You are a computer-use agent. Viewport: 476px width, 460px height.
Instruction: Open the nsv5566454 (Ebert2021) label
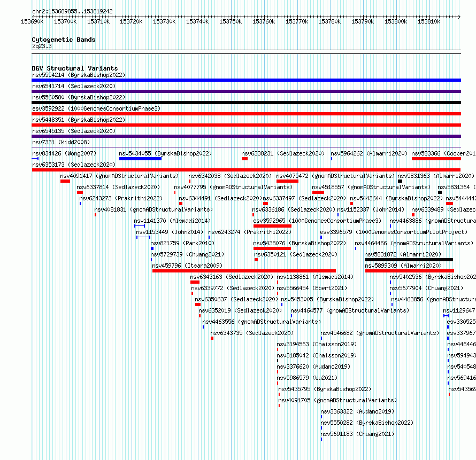click(312, 288)
